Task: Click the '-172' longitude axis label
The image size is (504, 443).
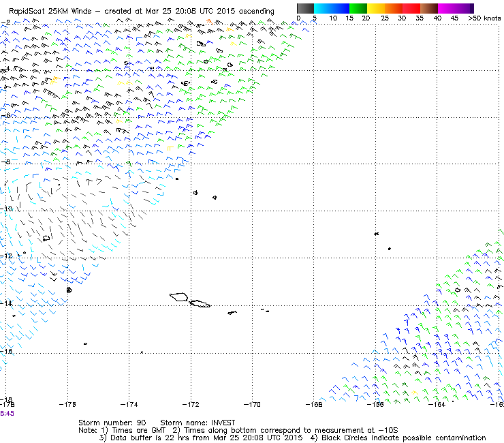Action: pos(191,404)
